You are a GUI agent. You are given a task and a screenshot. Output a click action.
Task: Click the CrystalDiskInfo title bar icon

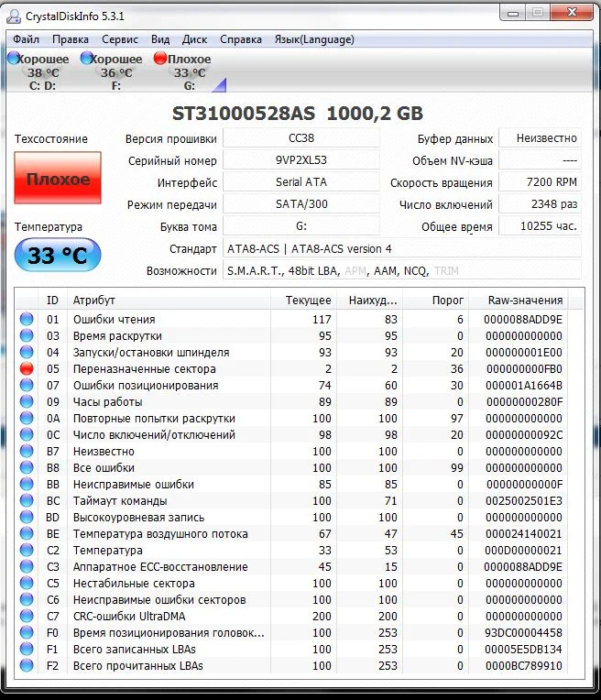pos(14,16)
